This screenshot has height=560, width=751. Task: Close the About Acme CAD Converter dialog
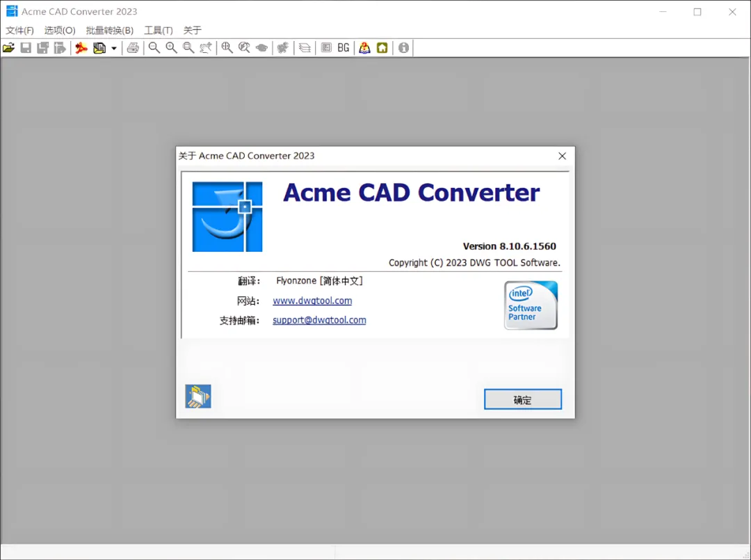point(563,156)
